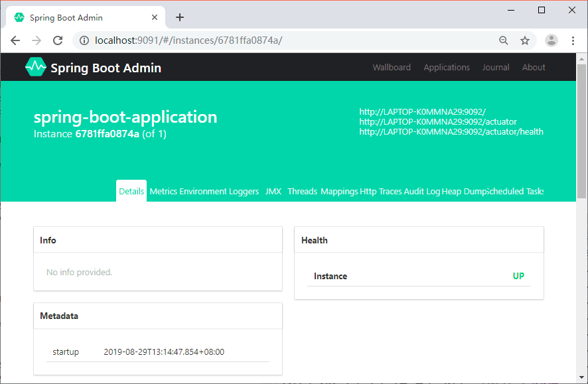Click the site info icon in address bar

click(84, 40)
